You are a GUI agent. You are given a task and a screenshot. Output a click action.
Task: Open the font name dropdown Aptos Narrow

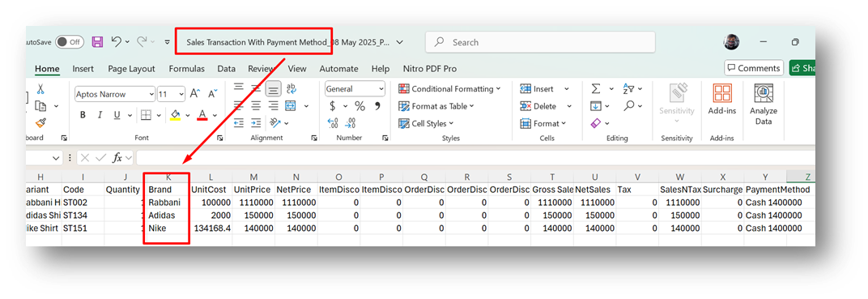(x=115, y=94)
